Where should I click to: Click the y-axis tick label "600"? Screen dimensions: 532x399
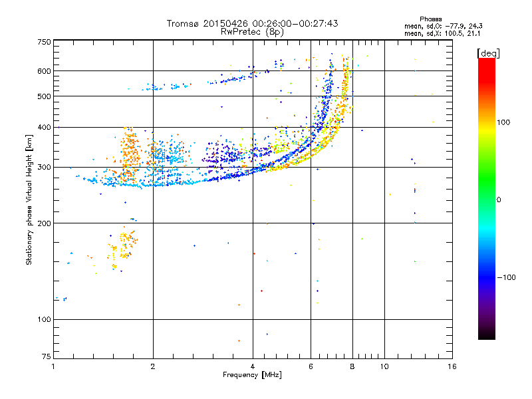point(44,71)
